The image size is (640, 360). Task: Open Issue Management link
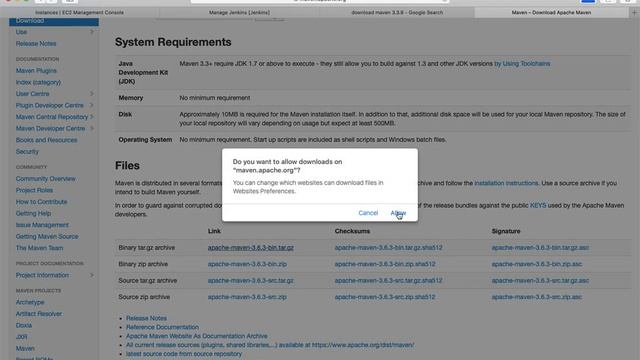42,225
